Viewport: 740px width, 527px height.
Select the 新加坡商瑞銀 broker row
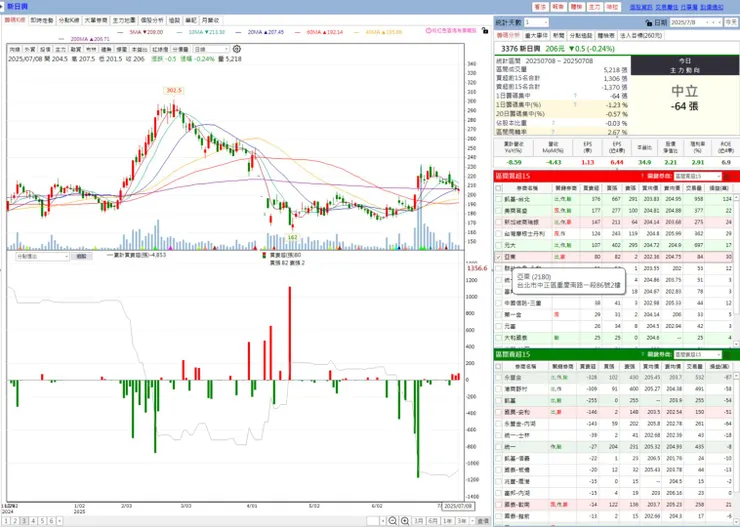click(613, 222)
